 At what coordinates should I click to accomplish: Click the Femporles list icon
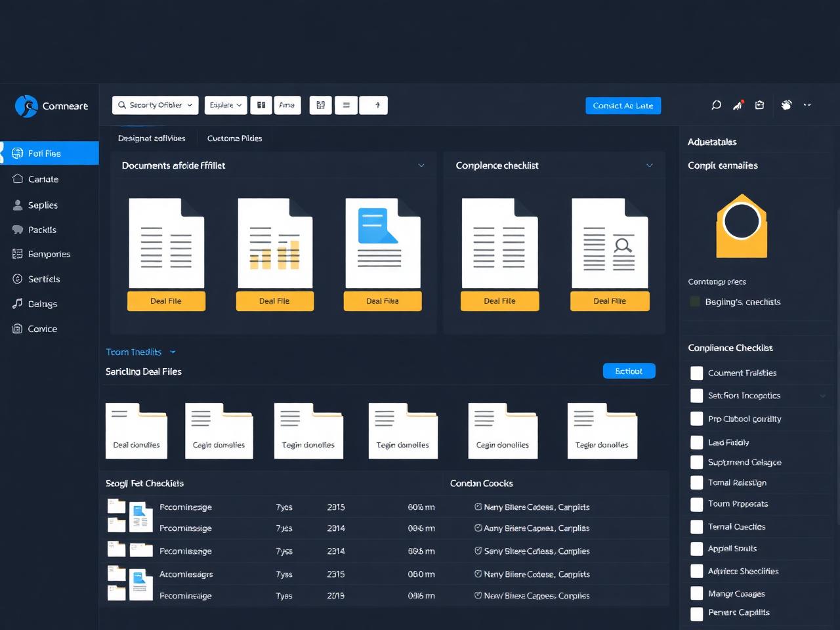(x=18, y=254)
